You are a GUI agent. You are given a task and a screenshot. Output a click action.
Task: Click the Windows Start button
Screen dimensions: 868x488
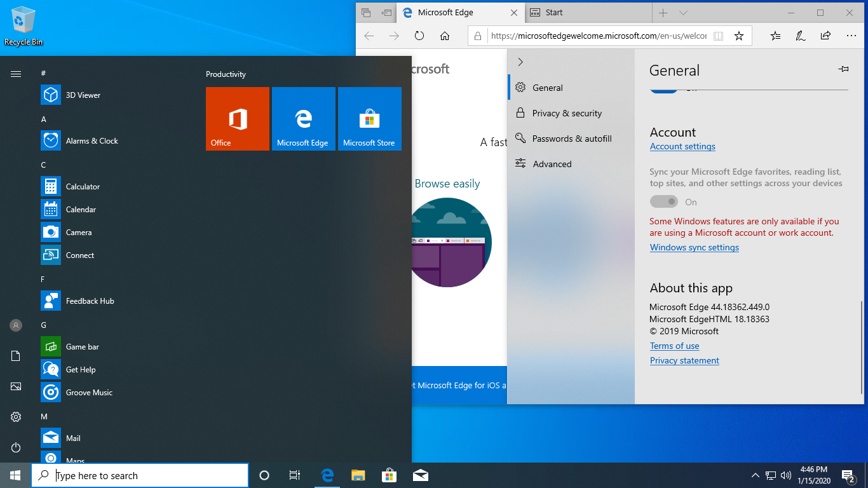coord(15,475)
